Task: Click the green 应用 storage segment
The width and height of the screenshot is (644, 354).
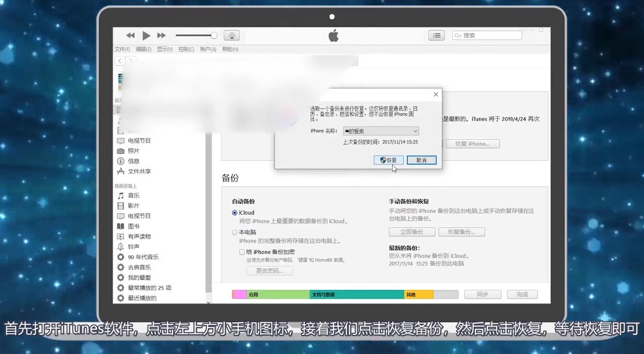Action: click(278, 294)
